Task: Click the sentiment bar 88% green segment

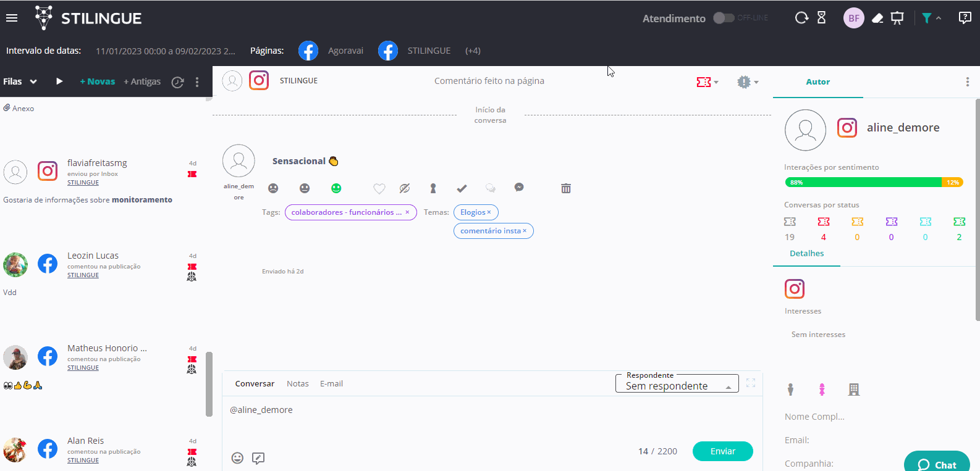Action: [x=863, y=182]
